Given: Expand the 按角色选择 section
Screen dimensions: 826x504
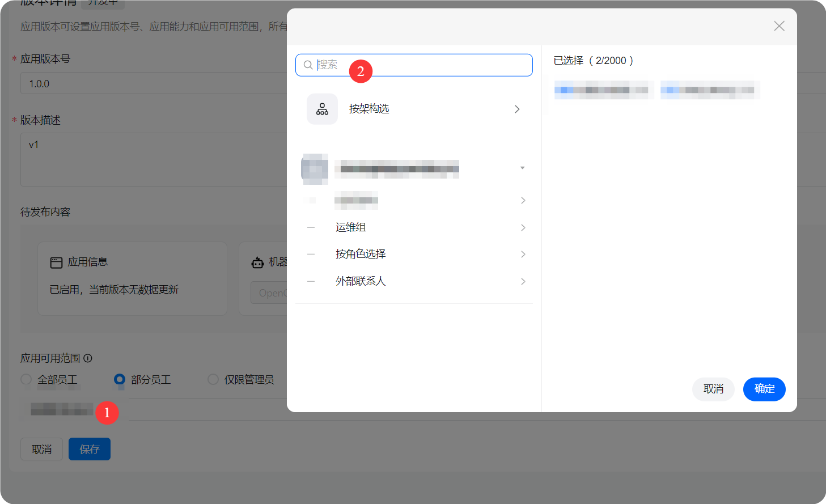Looking at the screenshot, I should click(x=523, y=253).
